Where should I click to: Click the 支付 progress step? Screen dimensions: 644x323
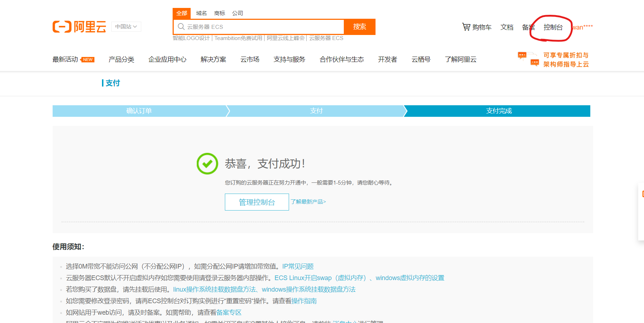316,111
